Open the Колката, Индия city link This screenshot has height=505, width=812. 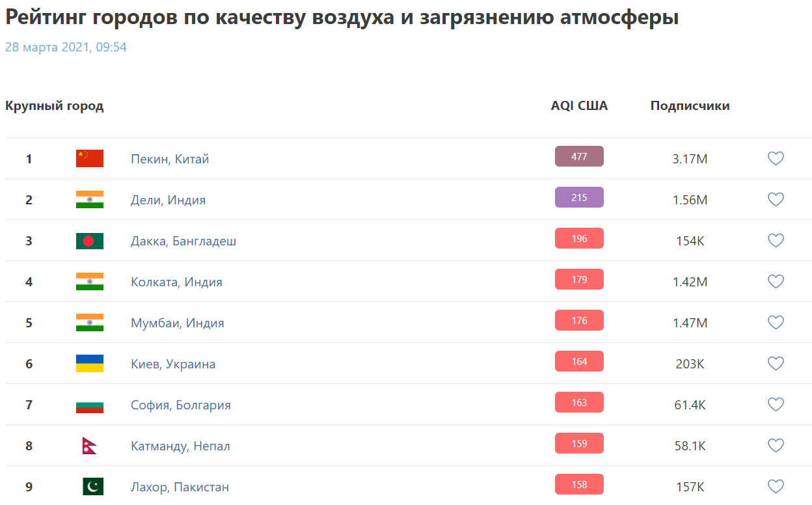click(x=176, y=282)
